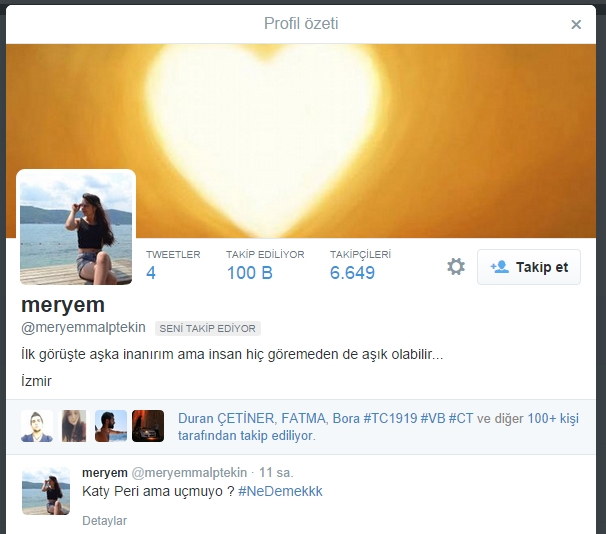This screenshot has width=606, height=534.
Task: Show the 100+ kişi followers link
Action: pyautogui.click(x=553, y=418)
